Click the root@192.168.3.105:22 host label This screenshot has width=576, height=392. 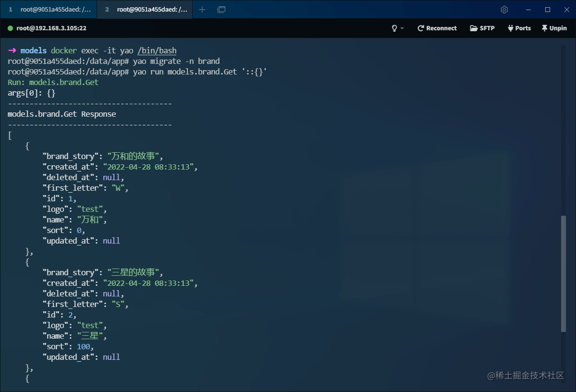(x=51, y=28)
